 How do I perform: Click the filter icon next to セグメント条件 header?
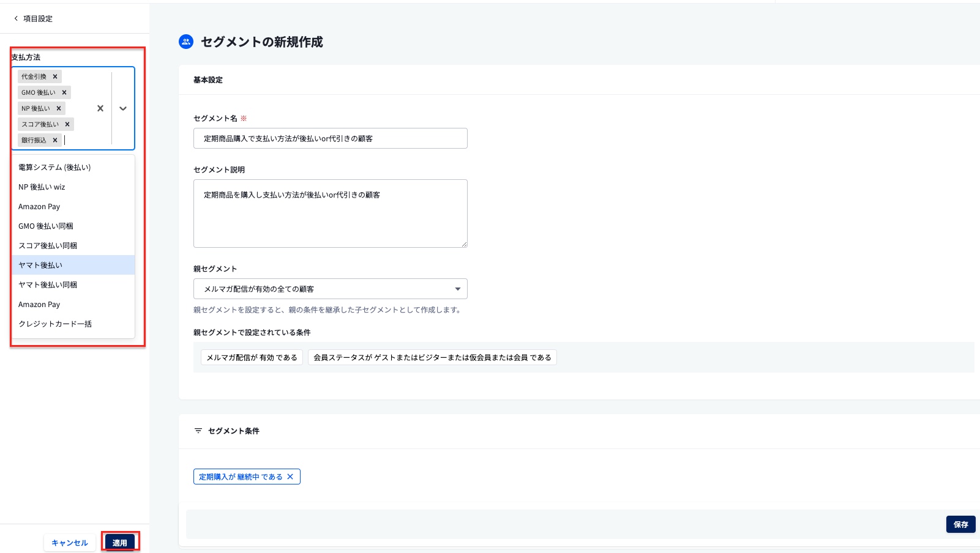pos(197,431)
